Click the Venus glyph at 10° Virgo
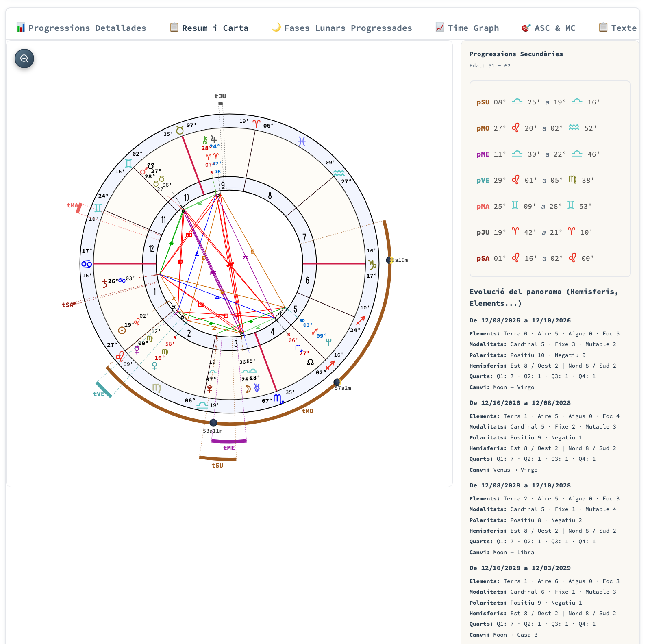 point(154,366)
